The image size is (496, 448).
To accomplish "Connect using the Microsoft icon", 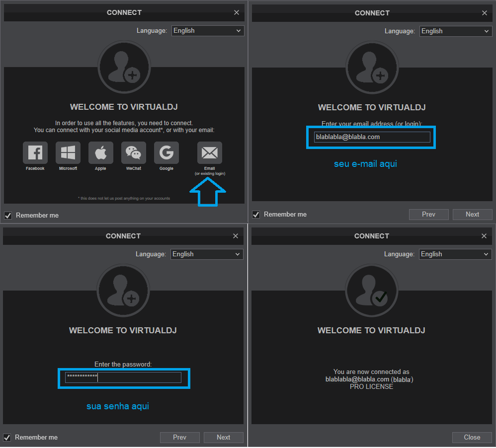I will [x=68, y=152].
